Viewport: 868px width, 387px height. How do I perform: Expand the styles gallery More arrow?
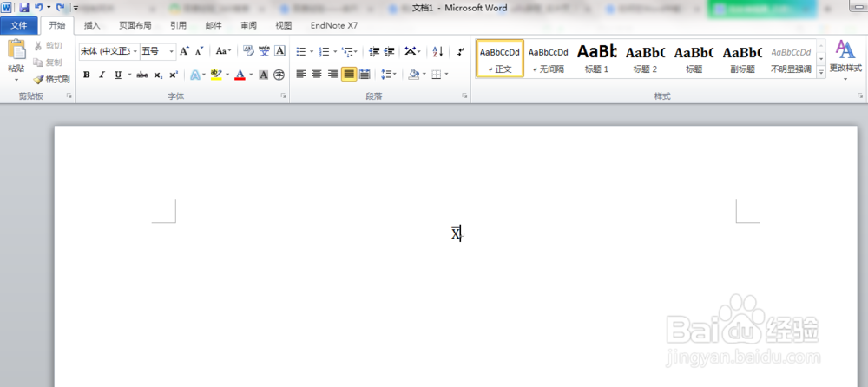click(x=821, y=71)
